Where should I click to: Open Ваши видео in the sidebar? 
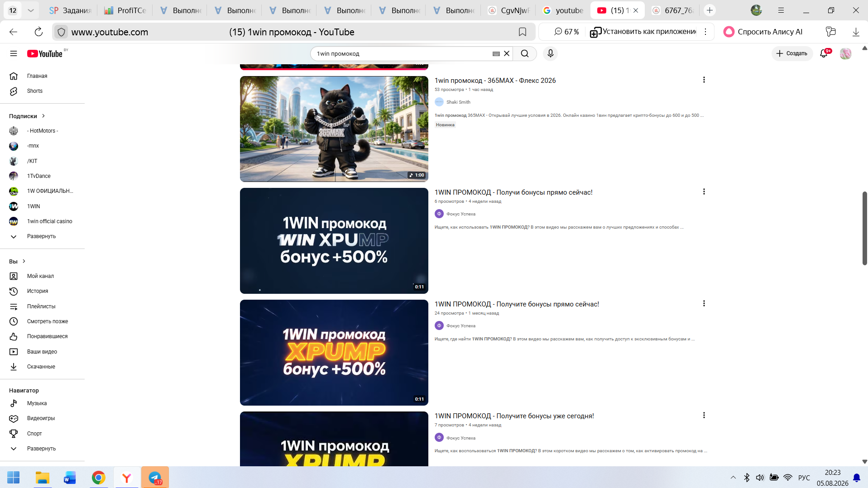[x=42, y=352]
